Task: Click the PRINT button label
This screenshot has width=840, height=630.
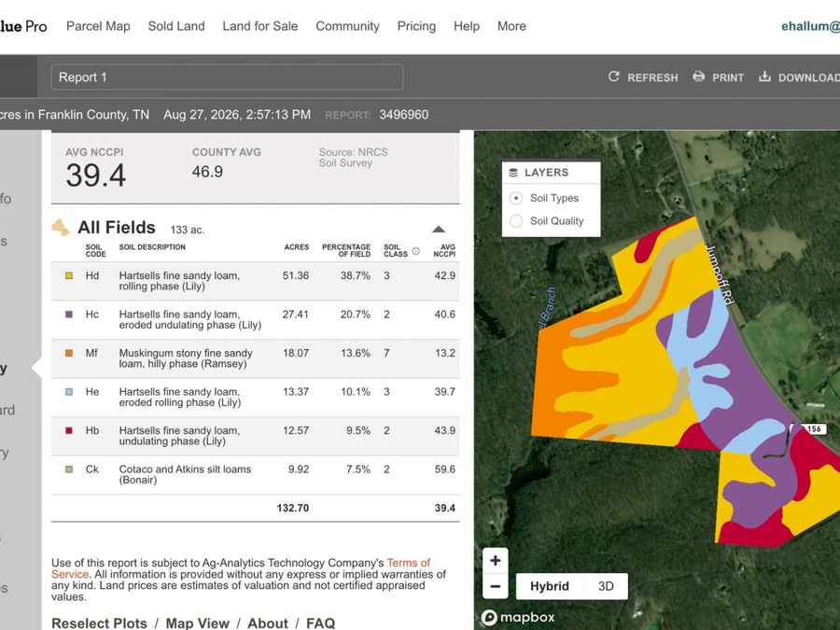Action: click(727, 77)
